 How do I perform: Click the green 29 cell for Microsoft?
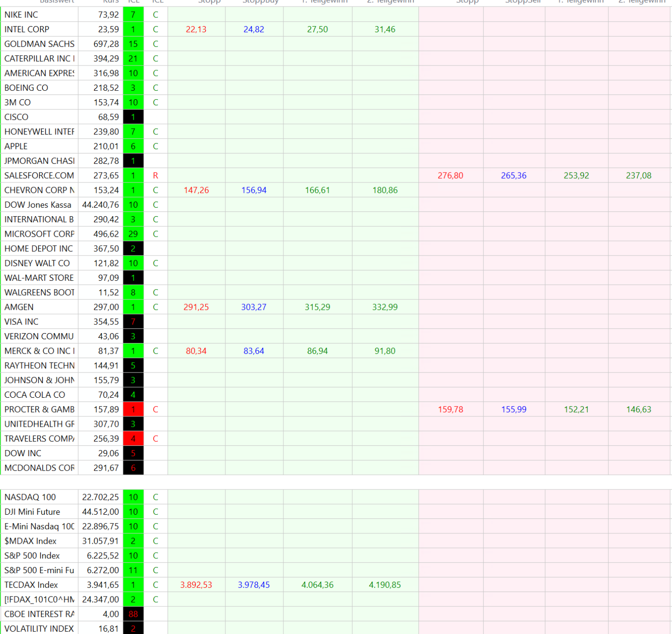tap(133, 234)
